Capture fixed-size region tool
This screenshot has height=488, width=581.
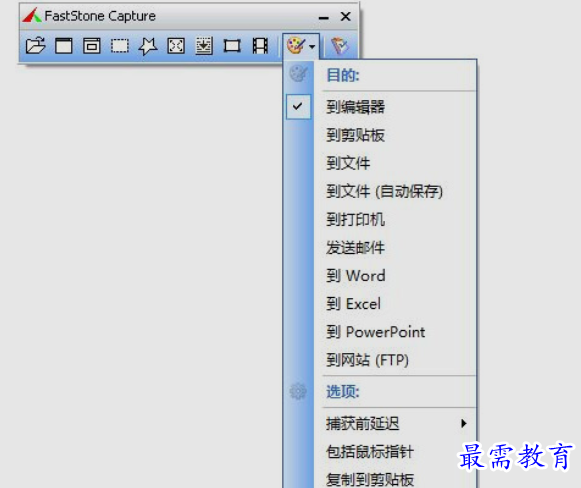[232, 46]
